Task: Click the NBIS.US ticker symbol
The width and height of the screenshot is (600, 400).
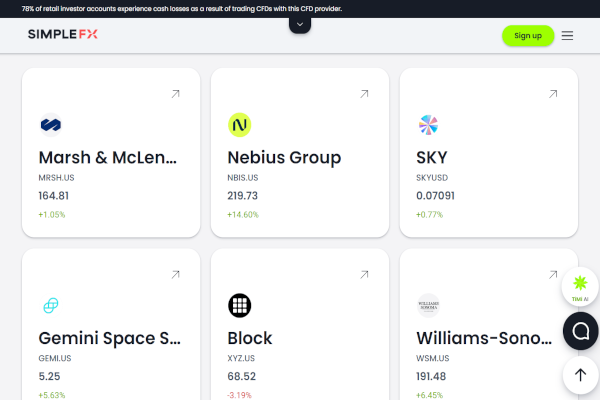Action: click(243, 178)
